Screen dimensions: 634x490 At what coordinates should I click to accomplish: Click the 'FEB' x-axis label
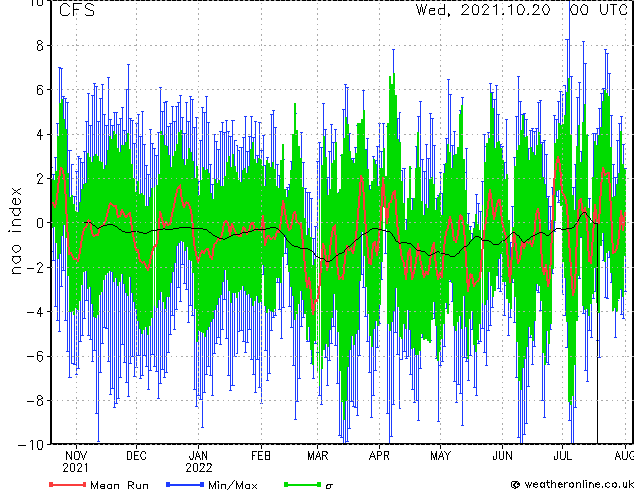pyautogui.click(x=261, y=456)
